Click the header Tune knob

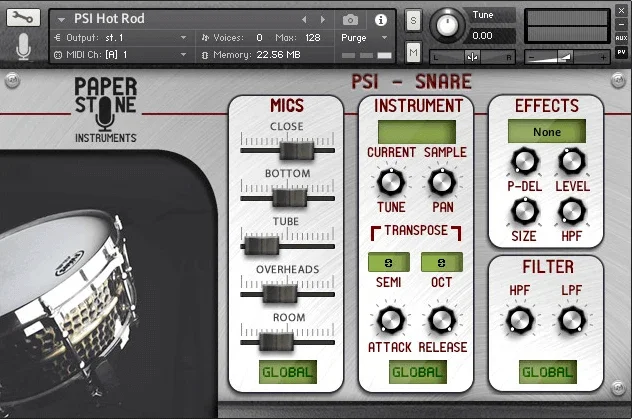click(447, 25)
